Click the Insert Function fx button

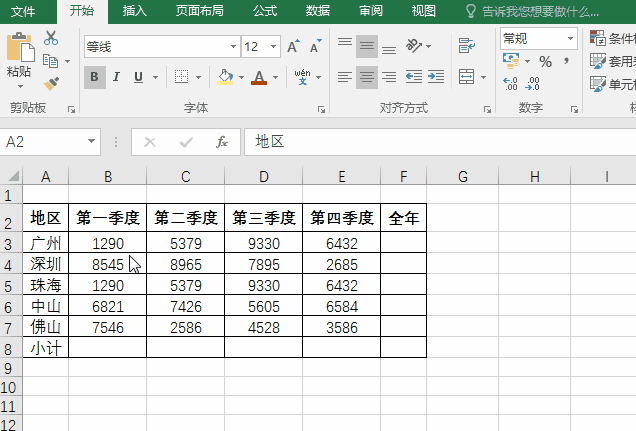pos(221,142)
